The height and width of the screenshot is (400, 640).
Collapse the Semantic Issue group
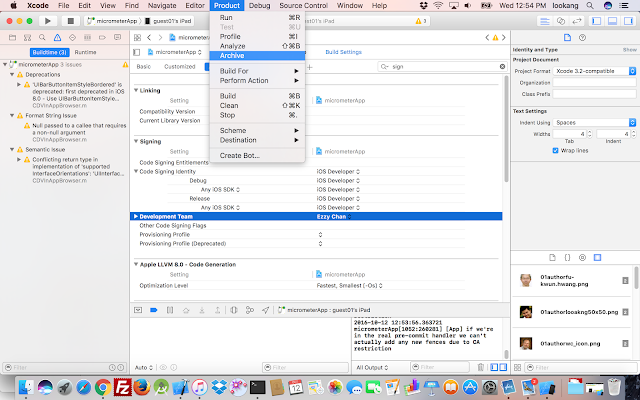click(x=12, y=149)
